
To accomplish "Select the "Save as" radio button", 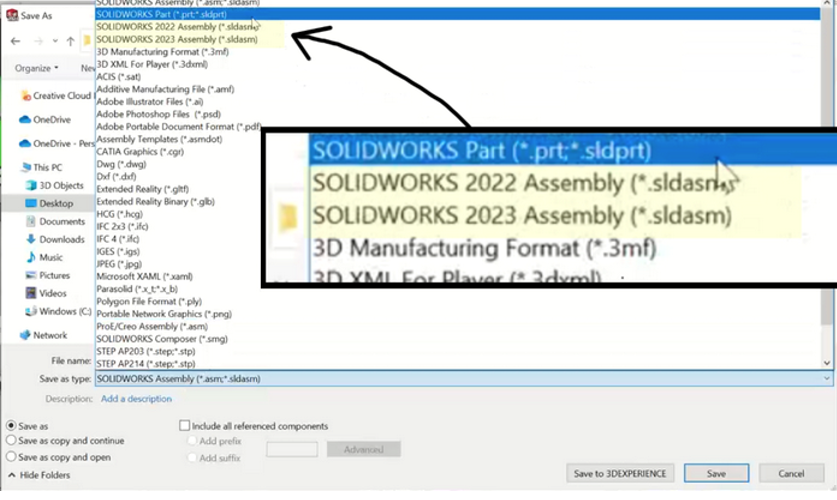I will click(x=11, y=426).
